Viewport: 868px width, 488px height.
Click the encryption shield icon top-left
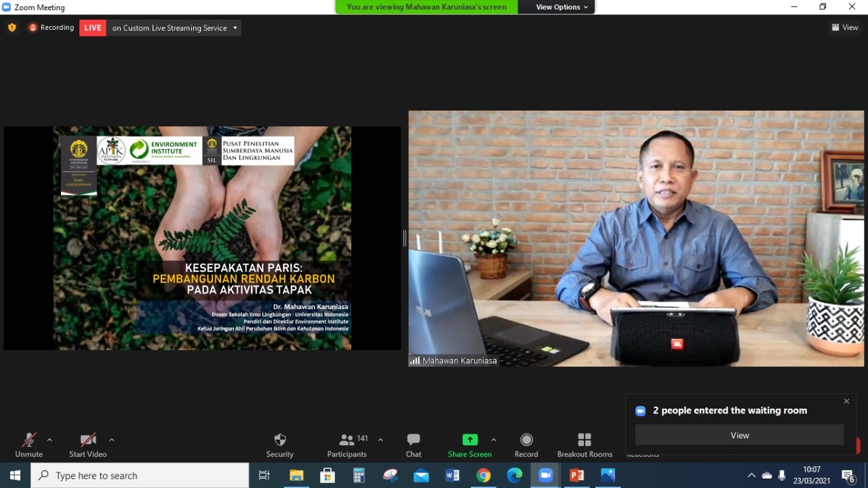pos(12,28)
